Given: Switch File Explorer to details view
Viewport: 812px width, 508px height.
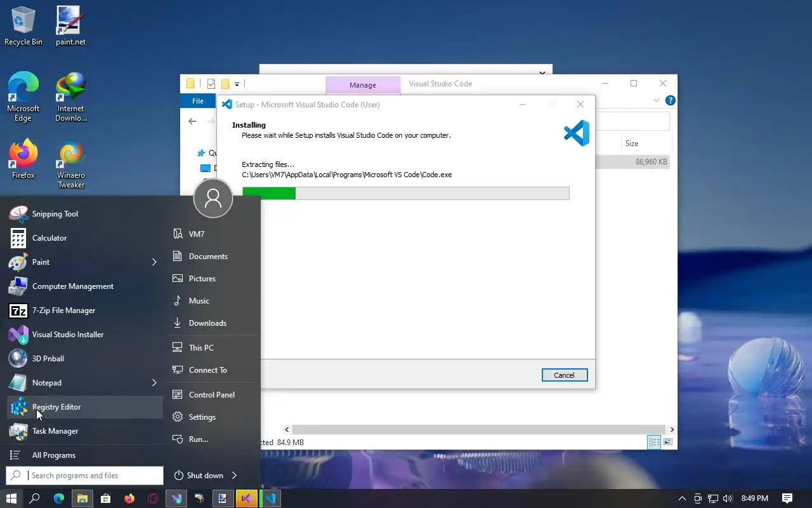Looking at the screenshot, I should pyautogui.click(x=654, y=442).
